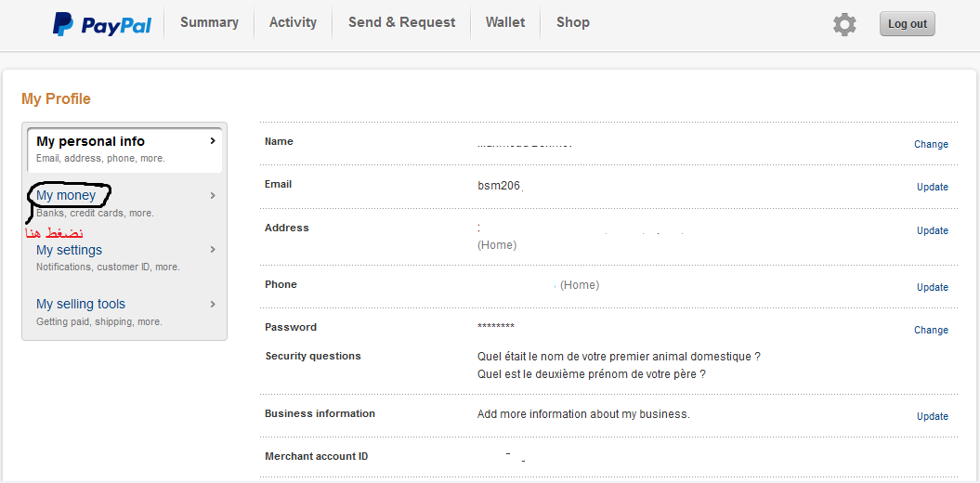980x483 pixels.
Task: Open the settings gear icon
Action: pos(844,24)
